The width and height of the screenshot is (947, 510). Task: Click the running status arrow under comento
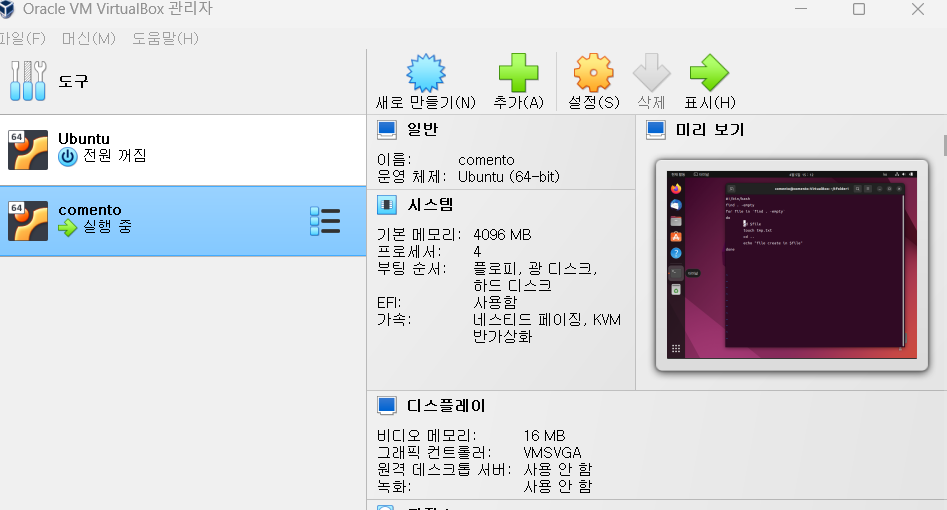click(x=68, y=228)
